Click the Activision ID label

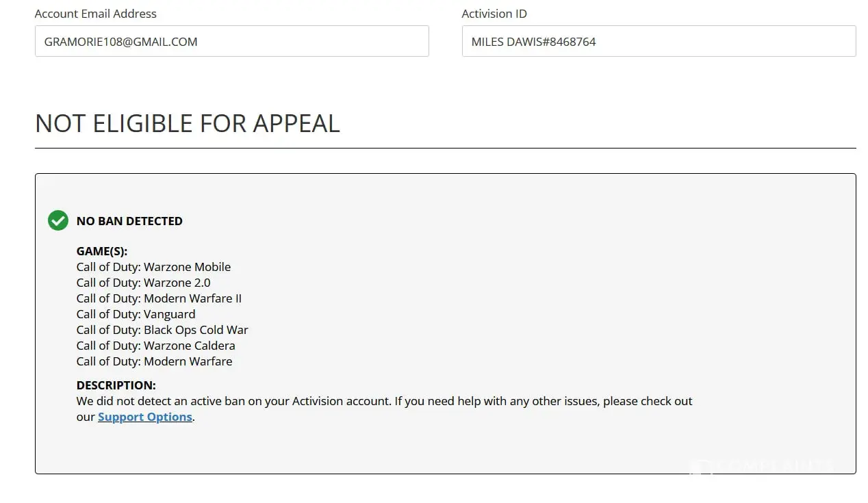pos(494,14)
